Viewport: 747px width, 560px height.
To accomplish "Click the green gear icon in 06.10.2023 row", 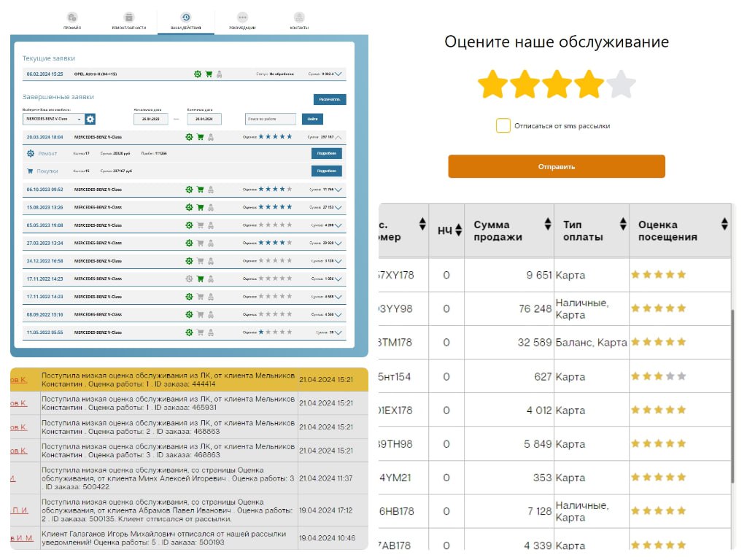I will 190,189.
